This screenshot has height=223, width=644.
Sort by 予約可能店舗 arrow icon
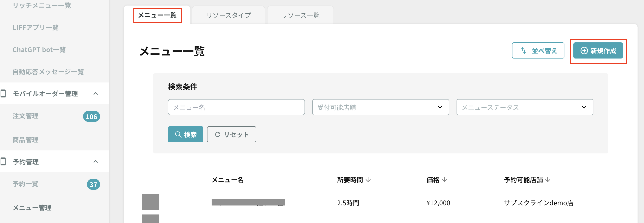(548, 180)
